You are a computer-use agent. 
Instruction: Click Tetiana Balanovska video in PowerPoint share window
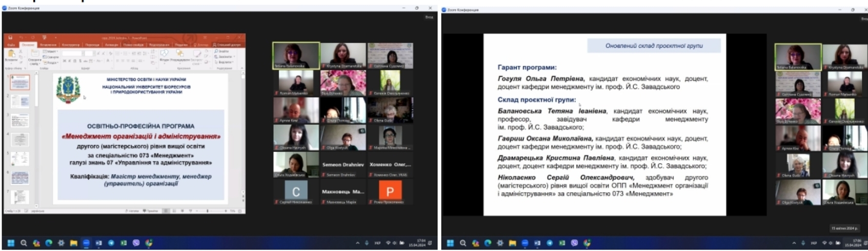[296, 55]
